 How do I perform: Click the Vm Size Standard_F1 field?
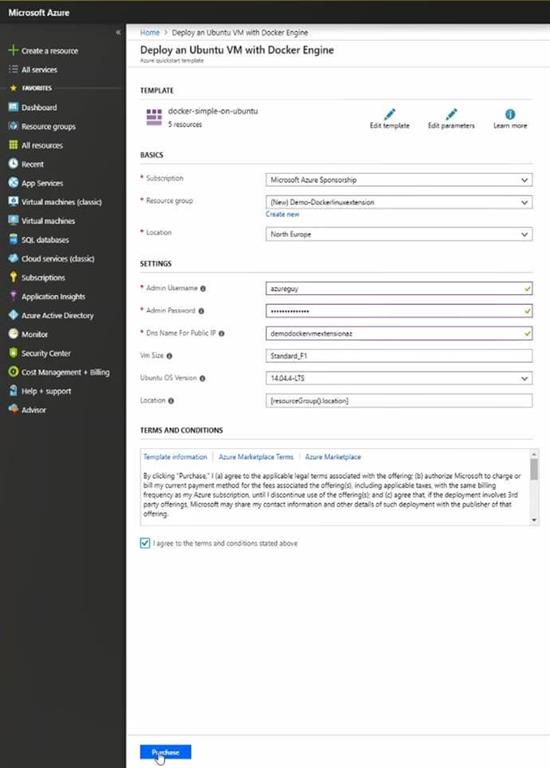[x=399, y=356]
